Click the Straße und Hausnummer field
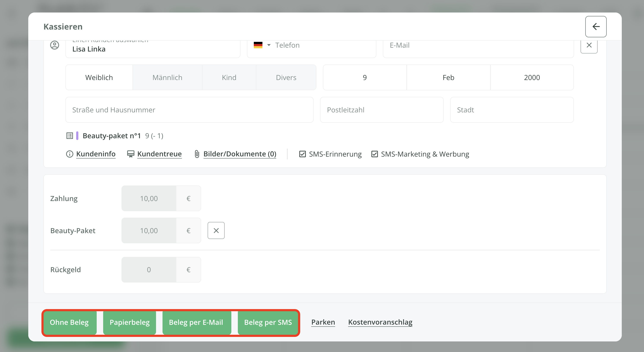Viewport: 644px width, 352px height. (189, 110)
